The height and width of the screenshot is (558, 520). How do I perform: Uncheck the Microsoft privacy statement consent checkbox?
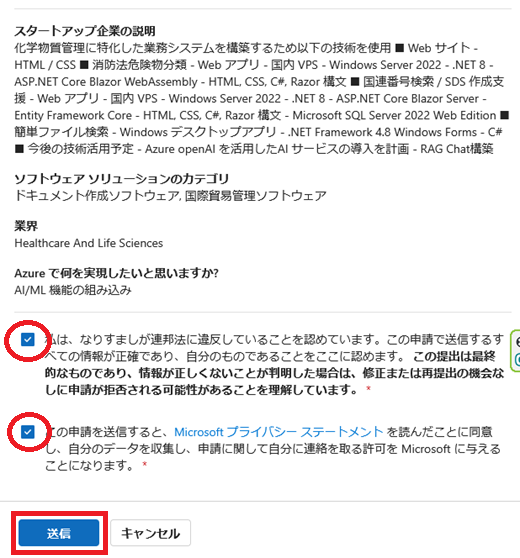pyautogui.click(x=27, y=432)
